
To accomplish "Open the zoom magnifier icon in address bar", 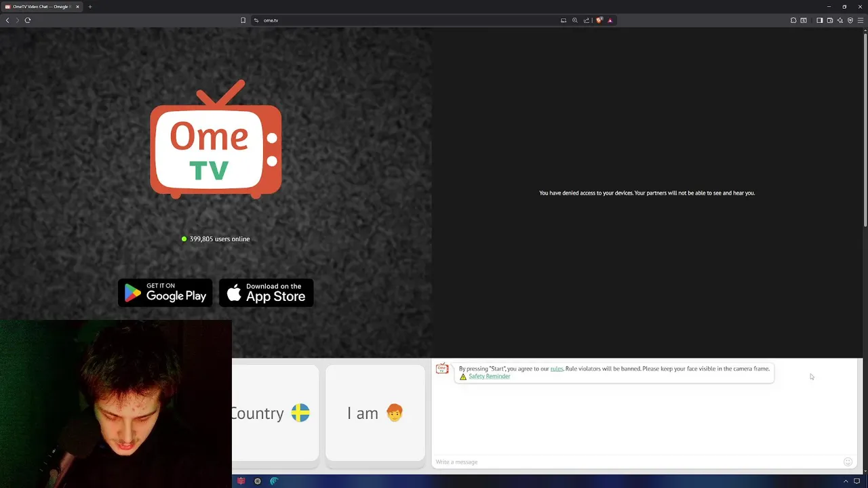I will coord(575,20).
